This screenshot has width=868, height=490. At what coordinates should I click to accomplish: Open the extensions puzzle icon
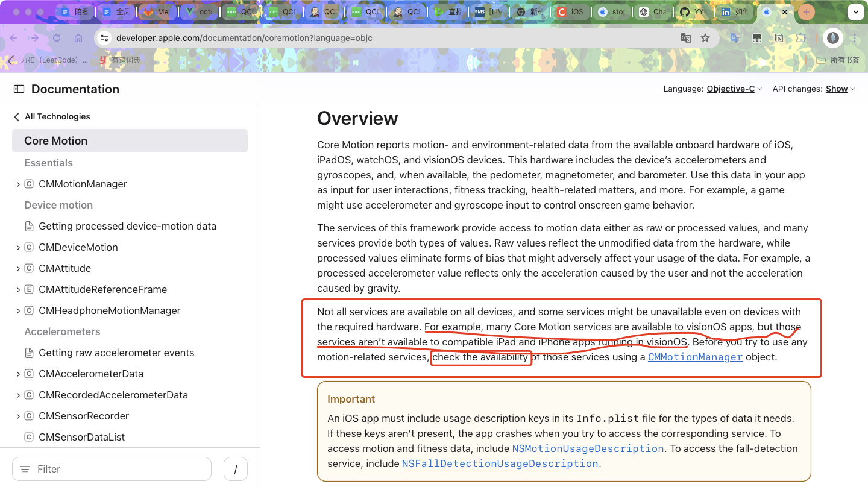pos(800,38)
